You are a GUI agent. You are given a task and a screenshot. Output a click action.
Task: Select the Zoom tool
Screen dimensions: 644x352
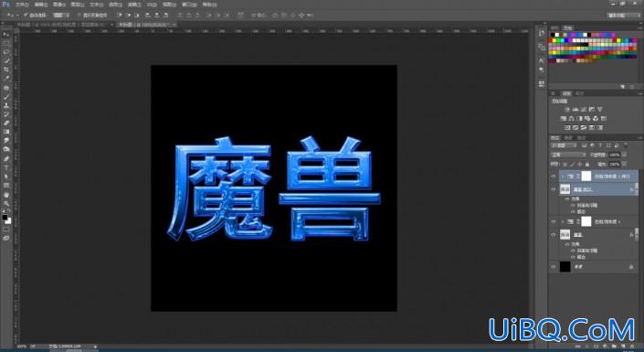tap(6, 203)
